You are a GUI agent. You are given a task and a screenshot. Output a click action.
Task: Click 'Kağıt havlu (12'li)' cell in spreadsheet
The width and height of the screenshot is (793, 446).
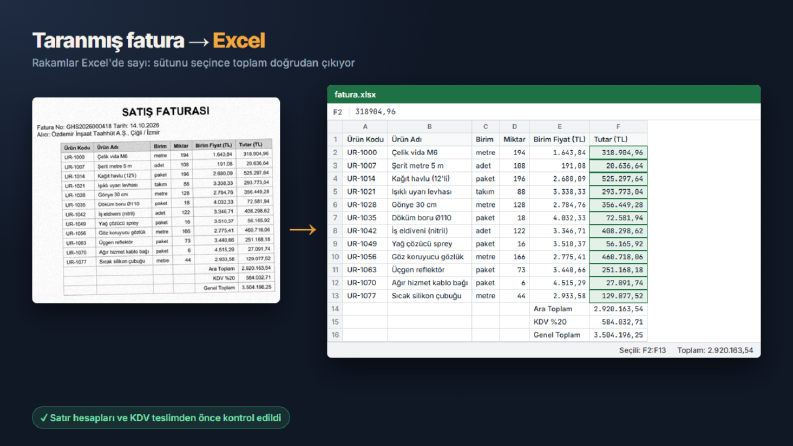(x=429, y=179)
